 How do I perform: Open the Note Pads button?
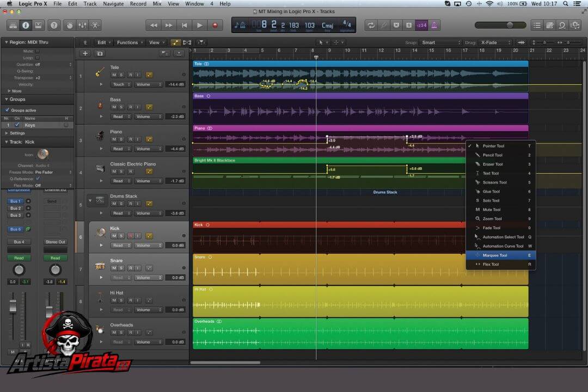pyautogui.click(x=550, y=26)
